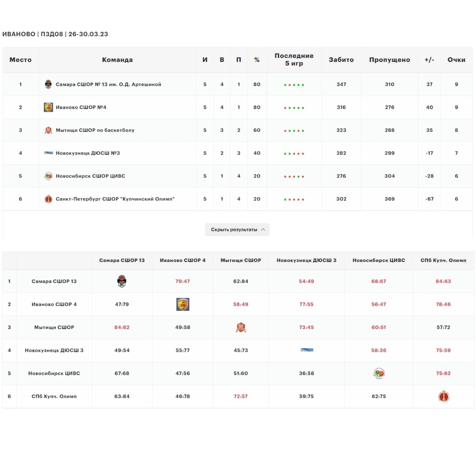The image size is (476, 476).
Task: Click Samara's last five games dots
Action: (x=294, y=85)
